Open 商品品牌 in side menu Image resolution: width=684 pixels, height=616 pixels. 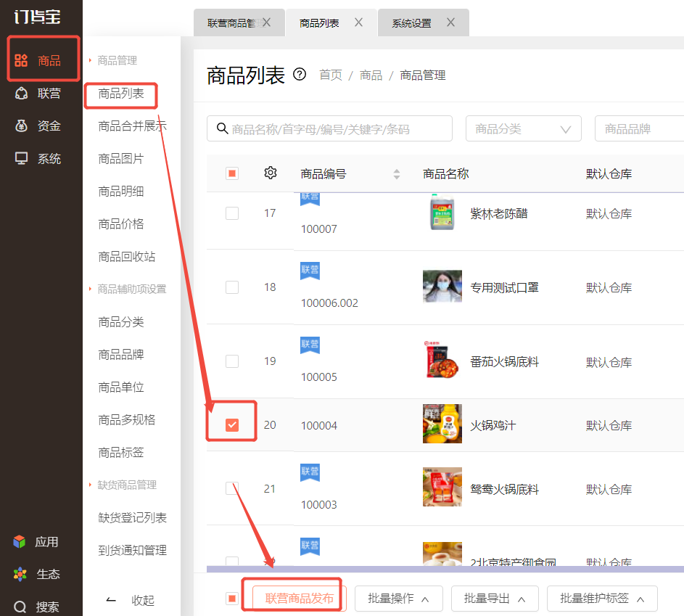pos(121,354)
